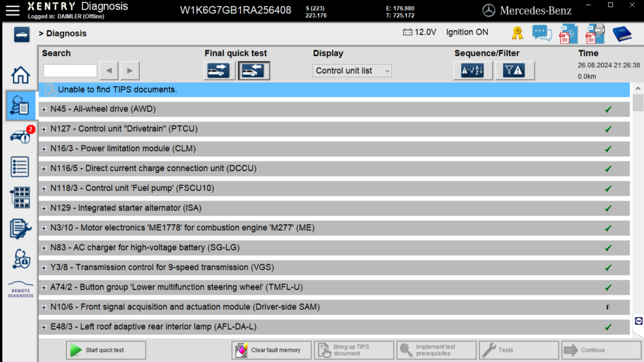Toggle the second Final quick test button
This screenshot has height=362, width=644.
coord(254,71)
